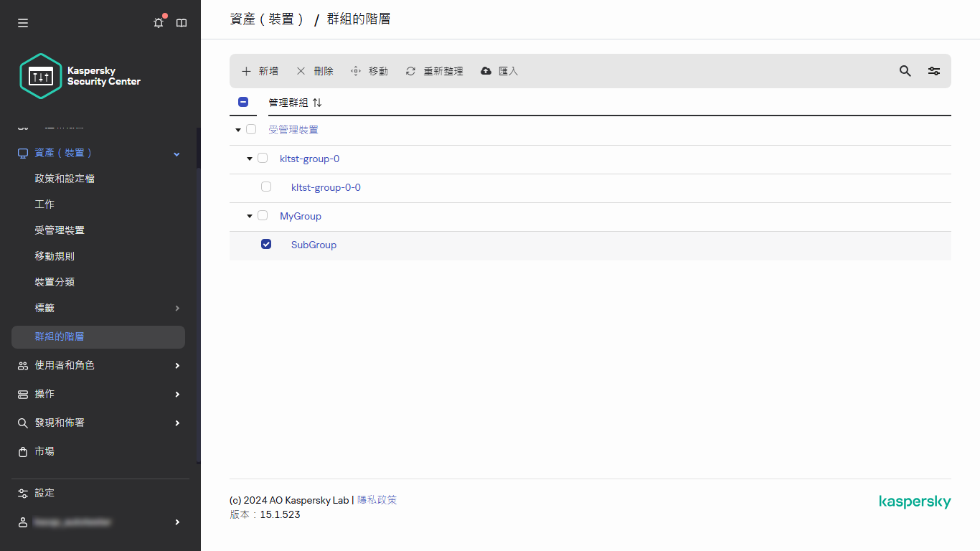Viewport: 980px width, 551px height.
Task: Collapse the 受管理裝置 tree node
Action: coord(237,129)
